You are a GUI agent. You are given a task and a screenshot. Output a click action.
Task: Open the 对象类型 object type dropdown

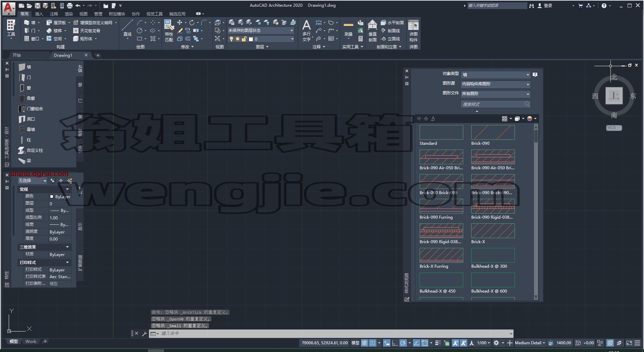click(x=496, y=75)
